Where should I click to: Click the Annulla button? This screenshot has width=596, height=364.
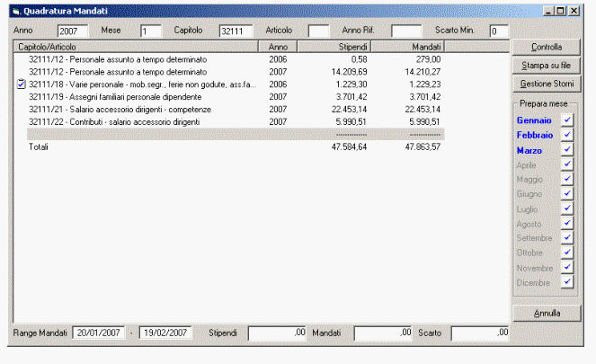(x=547, y=314)
